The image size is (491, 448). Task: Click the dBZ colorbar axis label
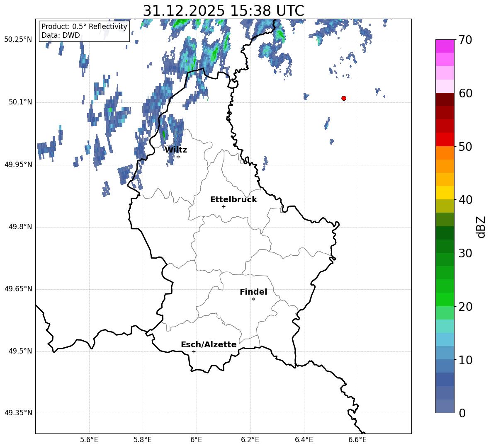tap(481, 227)
